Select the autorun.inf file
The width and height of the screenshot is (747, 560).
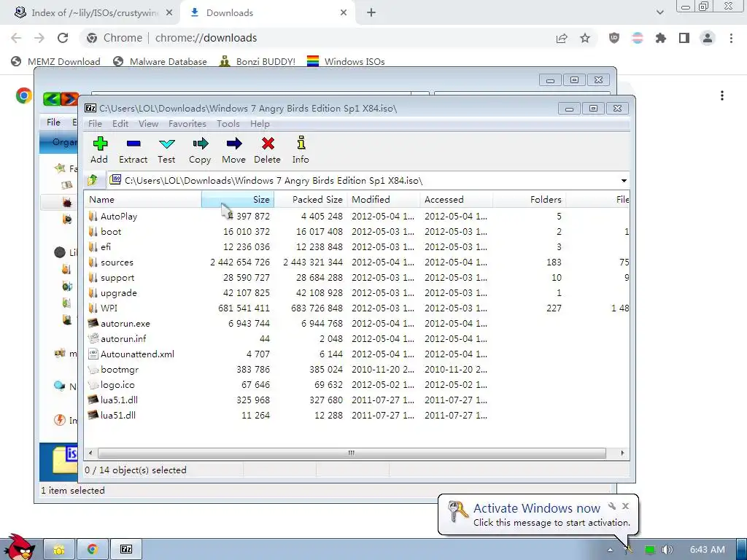coord(123,338)
